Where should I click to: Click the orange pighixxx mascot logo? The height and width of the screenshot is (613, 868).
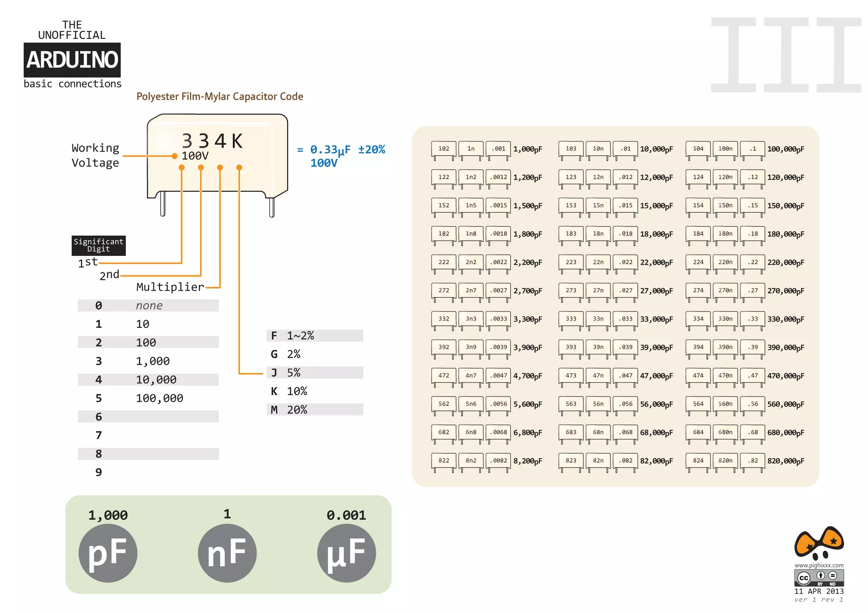[x=819, y=542]
